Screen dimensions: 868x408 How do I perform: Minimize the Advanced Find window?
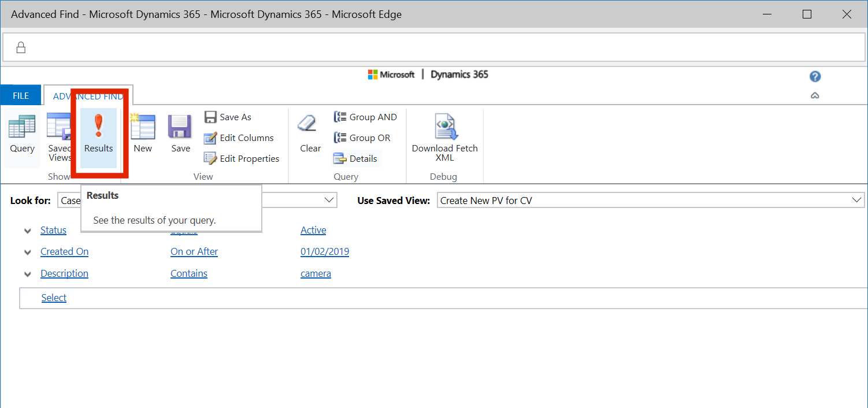tap(767, 14)
